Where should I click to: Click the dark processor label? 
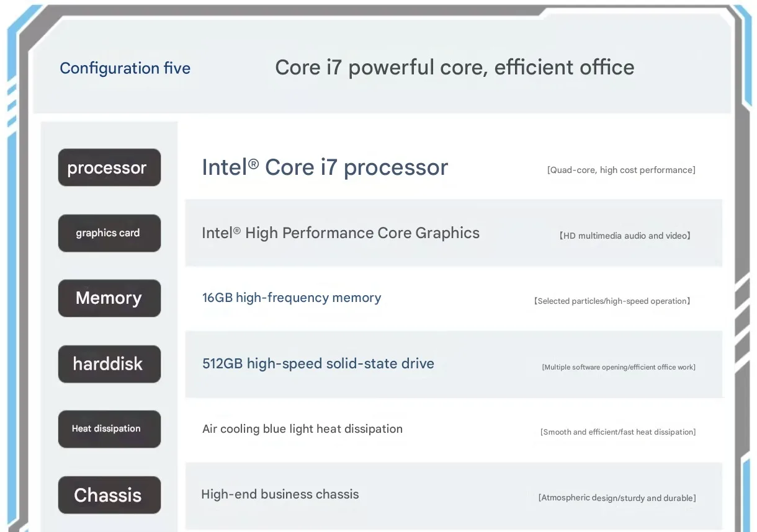click(x=109, y=167)
